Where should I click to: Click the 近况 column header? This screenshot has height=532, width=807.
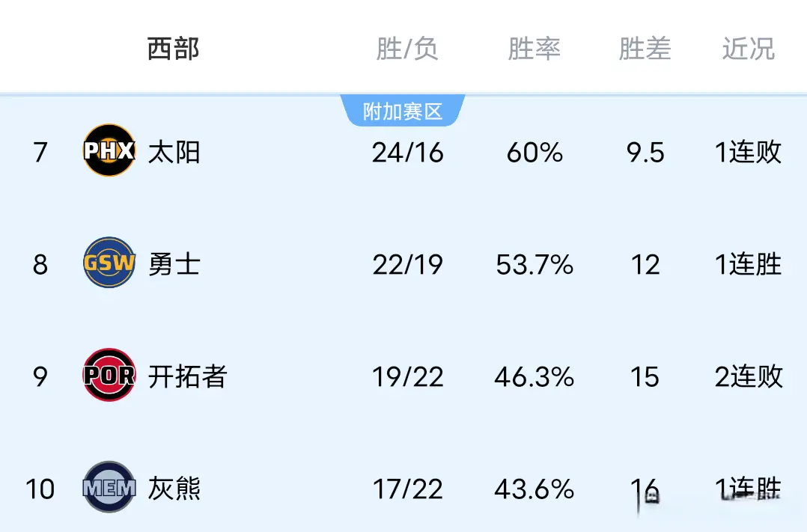(748, 49)
